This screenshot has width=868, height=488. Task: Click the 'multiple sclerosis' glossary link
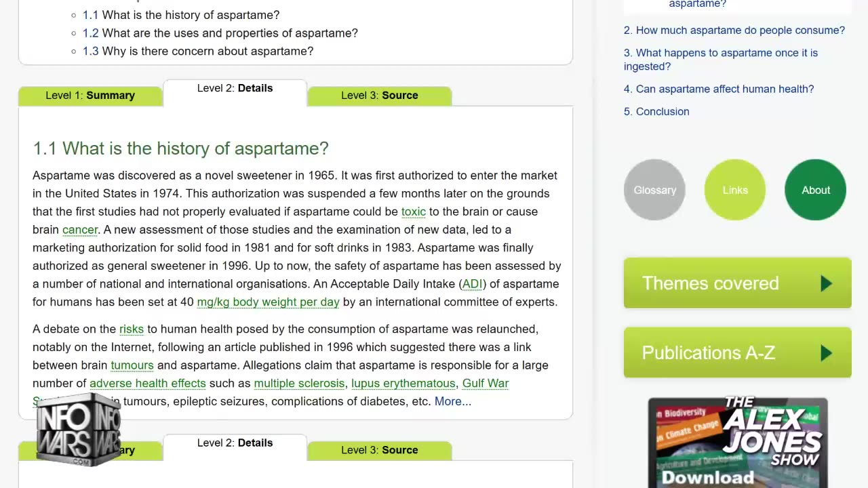click(x=299, y=383)
